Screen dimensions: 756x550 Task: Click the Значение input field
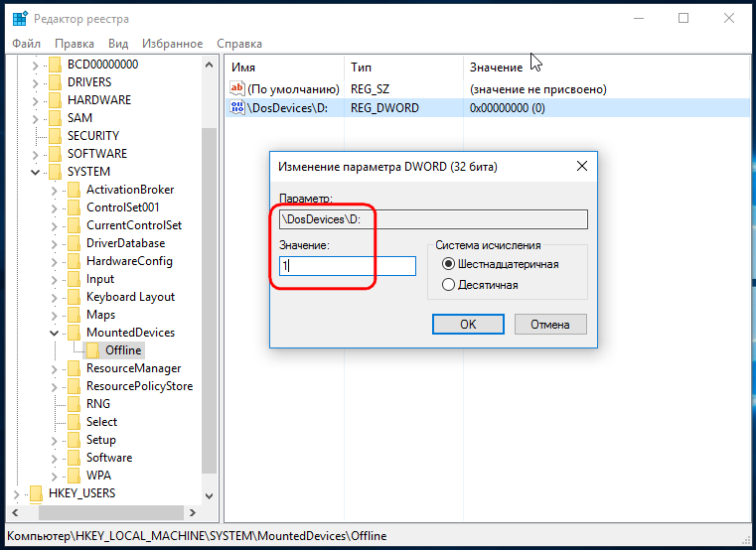tap(347, 266)
